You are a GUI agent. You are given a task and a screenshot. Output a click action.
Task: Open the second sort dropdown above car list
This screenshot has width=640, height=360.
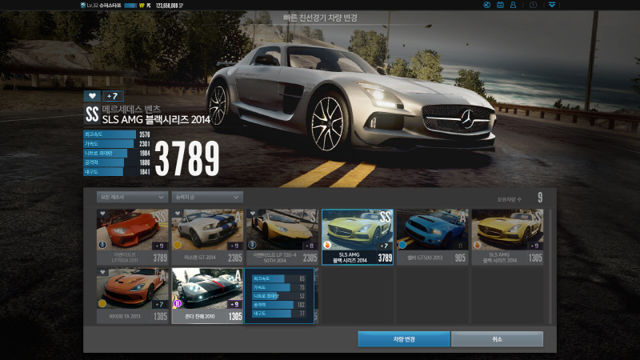click(207, 197)
